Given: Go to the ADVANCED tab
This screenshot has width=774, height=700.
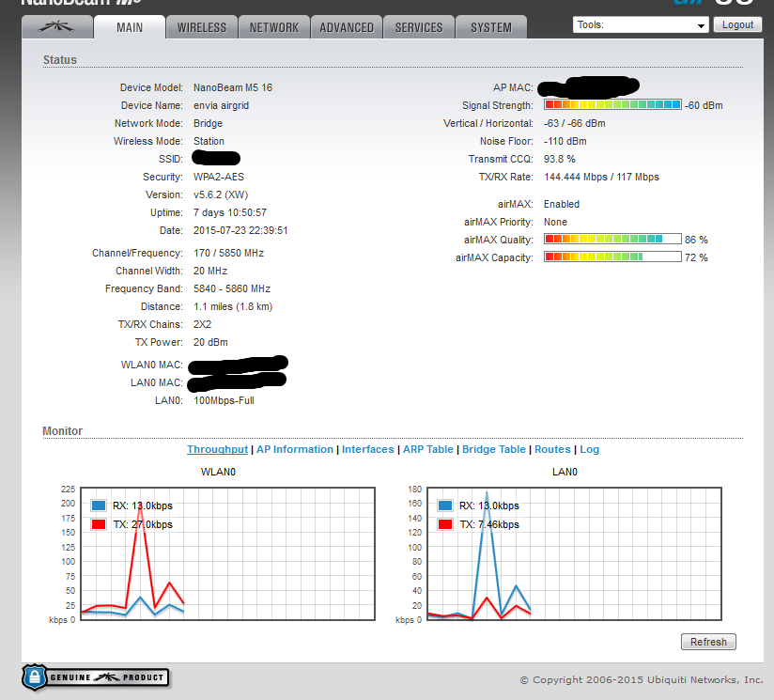Looking at the screenshot, I should point(347,27).
